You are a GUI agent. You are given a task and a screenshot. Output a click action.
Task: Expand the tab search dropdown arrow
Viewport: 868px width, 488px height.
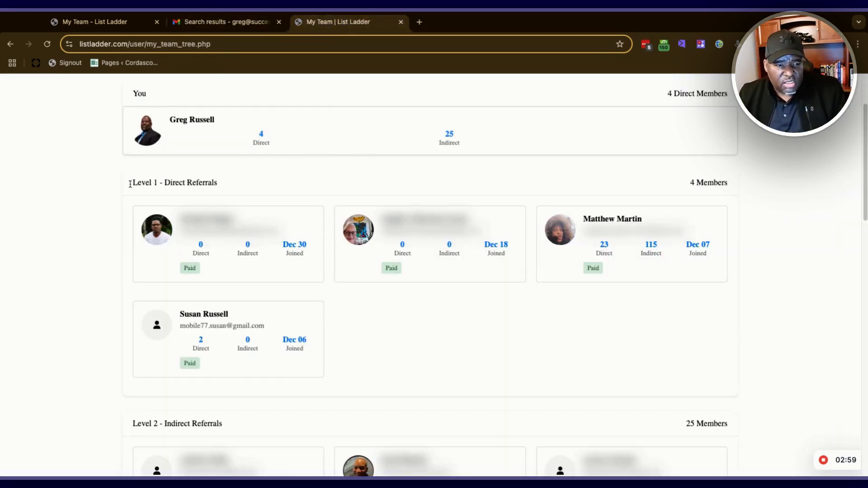click(858, 22)
